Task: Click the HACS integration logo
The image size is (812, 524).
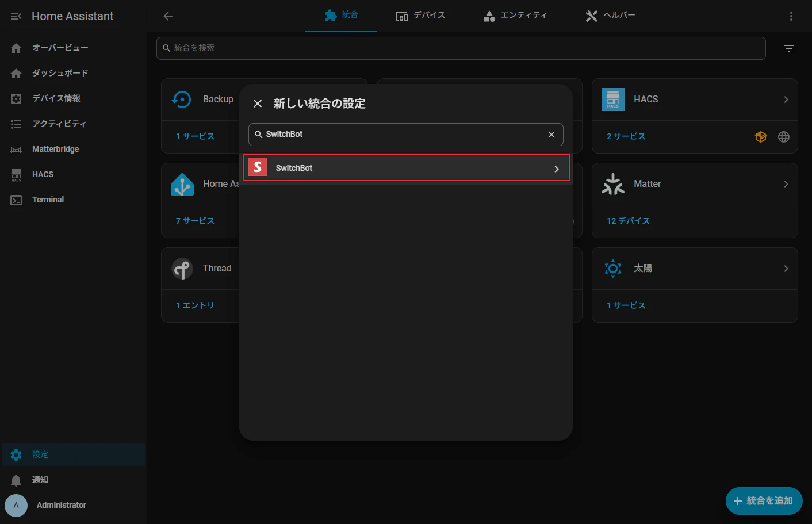Action: pos(613,100)
